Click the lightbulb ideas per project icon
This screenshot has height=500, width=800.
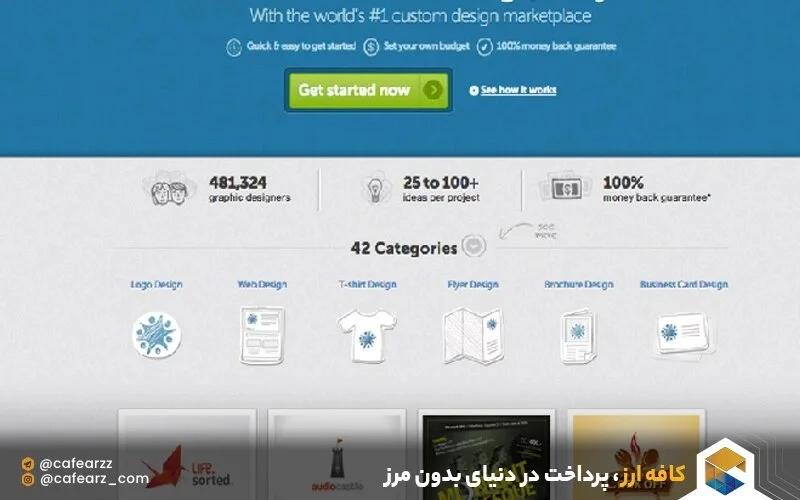(x=375, y=189)
